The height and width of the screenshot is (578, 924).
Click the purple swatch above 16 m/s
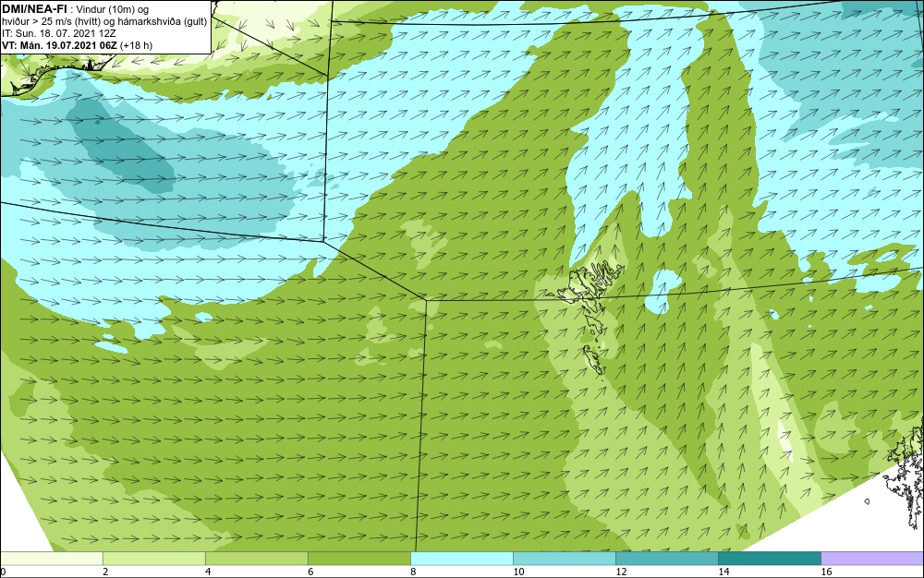pos(872,559)
